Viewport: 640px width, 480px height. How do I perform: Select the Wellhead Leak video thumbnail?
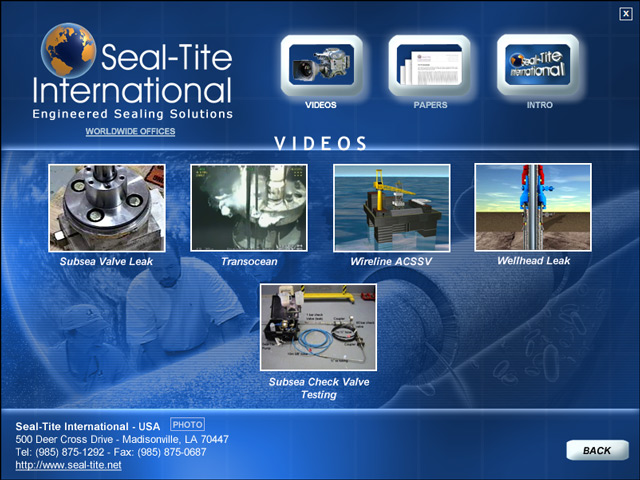point(532,207)
